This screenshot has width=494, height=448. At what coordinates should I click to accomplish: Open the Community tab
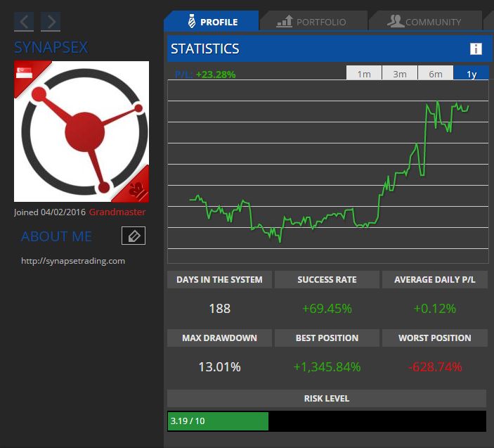click(424, 22)
